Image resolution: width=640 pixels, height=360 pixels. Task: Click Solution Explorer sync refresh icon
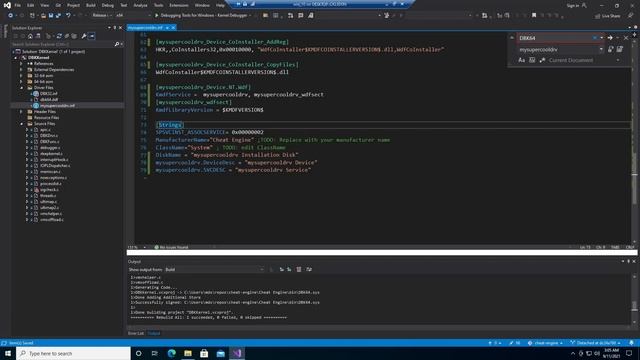pyautogui.click(x=59, y=36)
